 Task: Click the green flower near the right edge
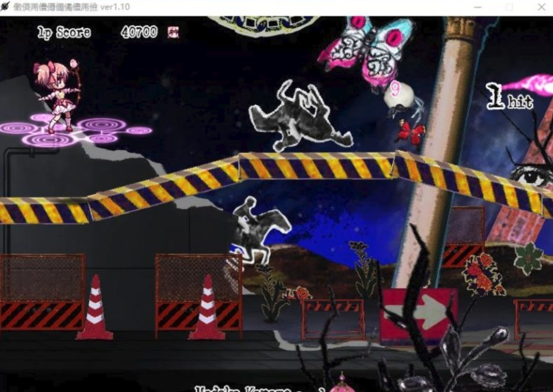[x=528, y=258]
